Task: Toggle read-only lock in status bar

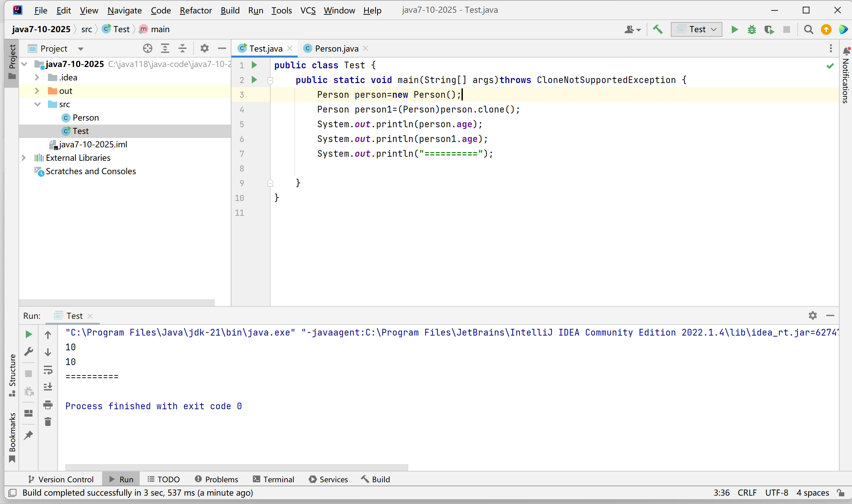Action: 841,493
